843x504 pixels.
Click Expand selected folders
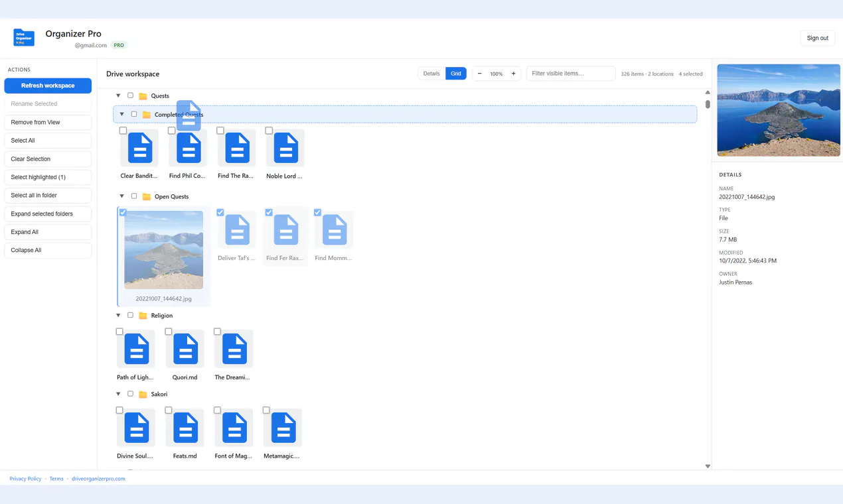[48, 214]
